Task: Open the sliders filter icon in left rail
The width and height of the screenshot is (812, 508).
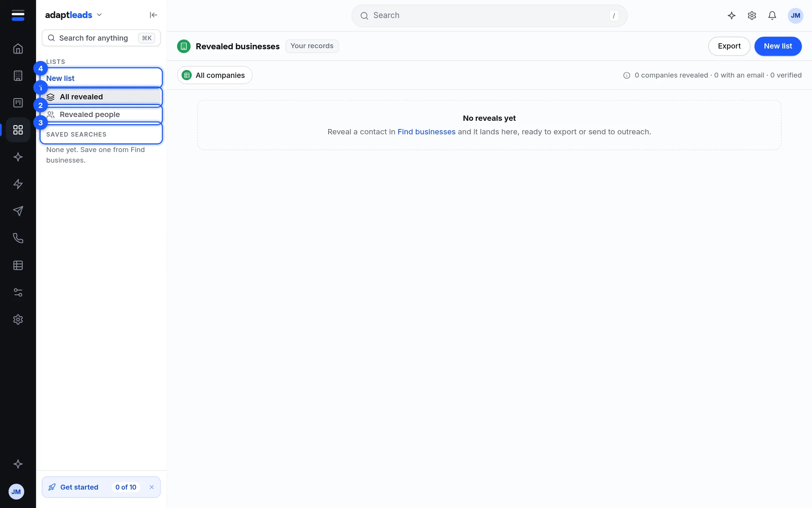Action: 18,292
